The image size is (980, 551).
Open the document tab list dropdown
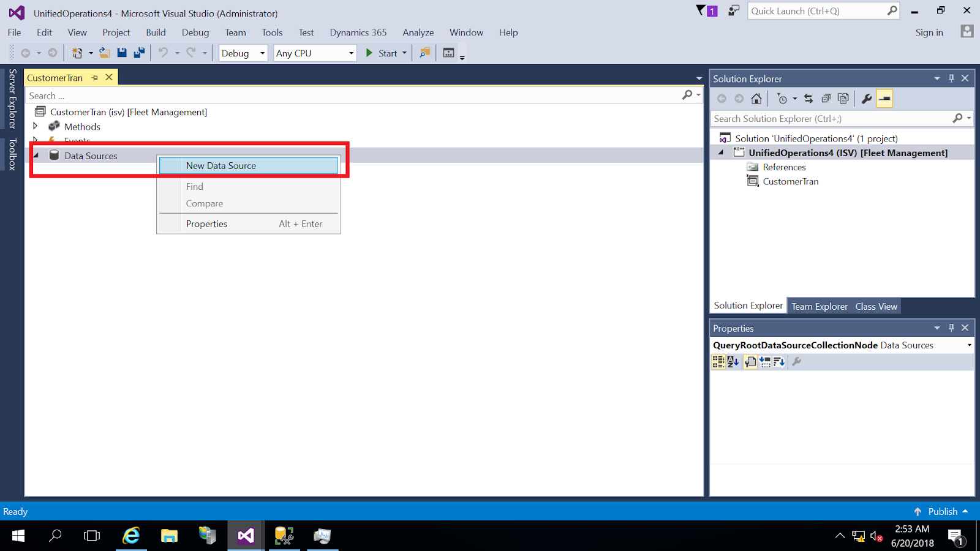[x=699, y=78]
